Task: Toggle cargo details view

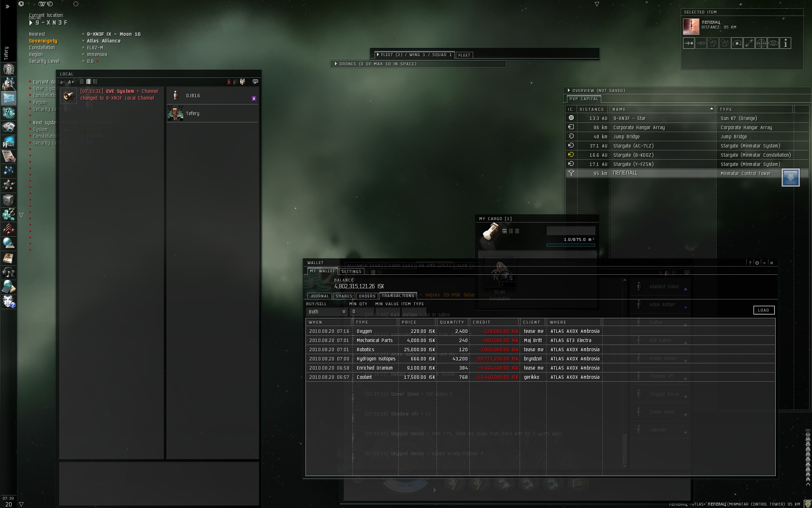Action: coord(511,231)
